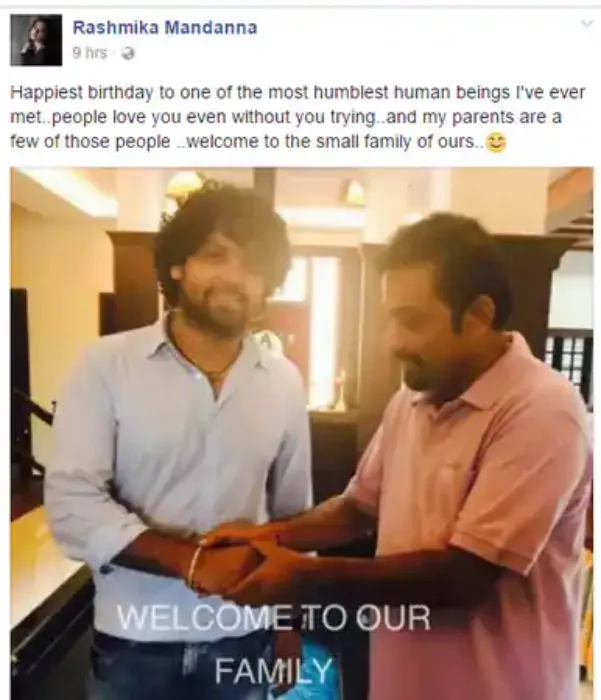Select the birthday post text paragraph
The width and height of the screenshot is (601, 700).
298,117
